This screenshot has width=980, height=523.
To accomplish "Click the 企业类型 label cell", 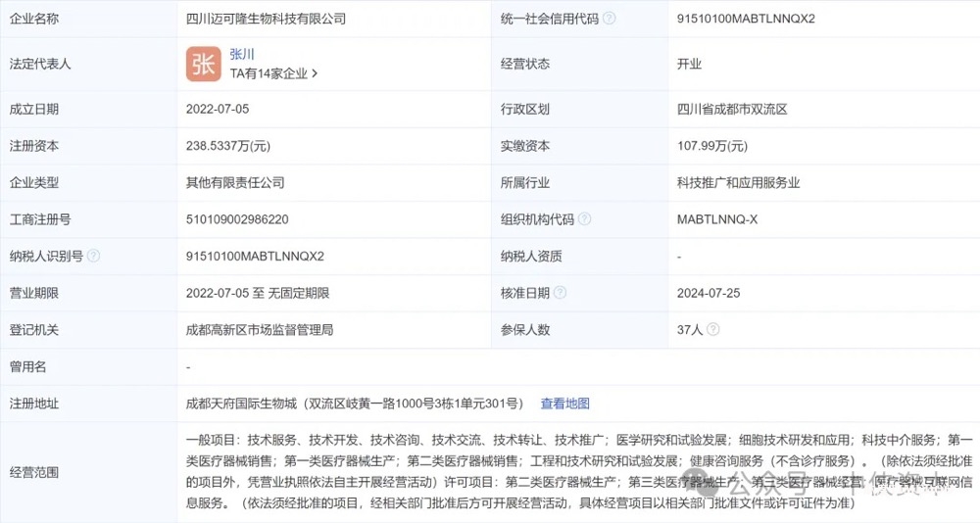I will [x=88, y=182].
